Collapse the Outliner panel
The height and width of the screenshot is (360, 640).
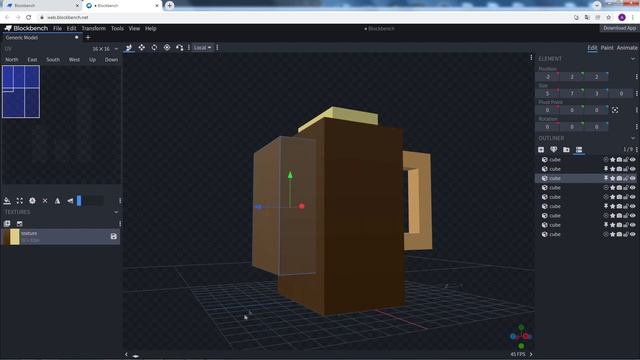633,138
